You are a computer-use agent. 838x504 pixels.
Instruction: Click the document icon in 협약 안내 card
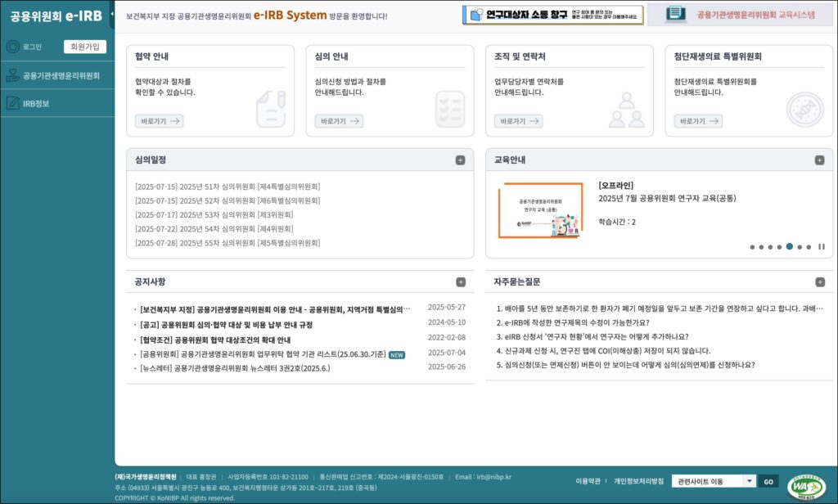(x=271, y=109)
